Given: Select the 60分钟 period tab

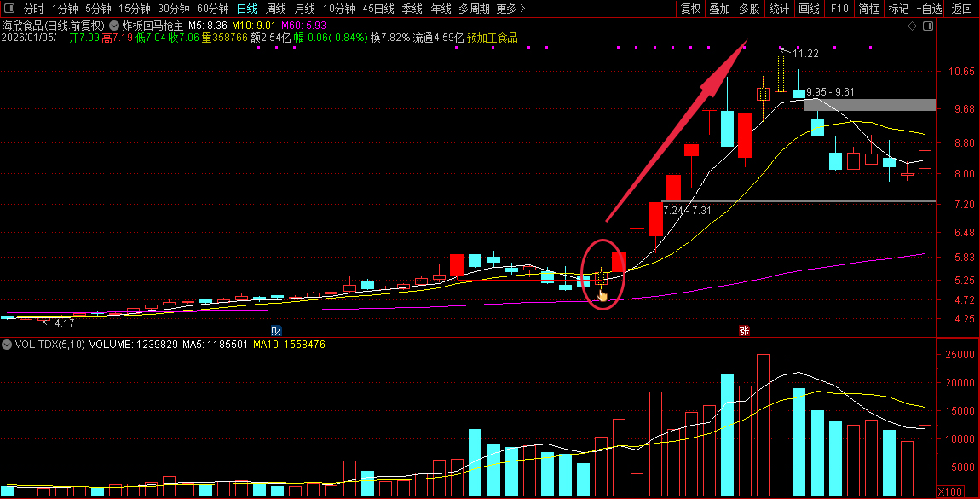Looking at the screenshot, I should (212, 9).
